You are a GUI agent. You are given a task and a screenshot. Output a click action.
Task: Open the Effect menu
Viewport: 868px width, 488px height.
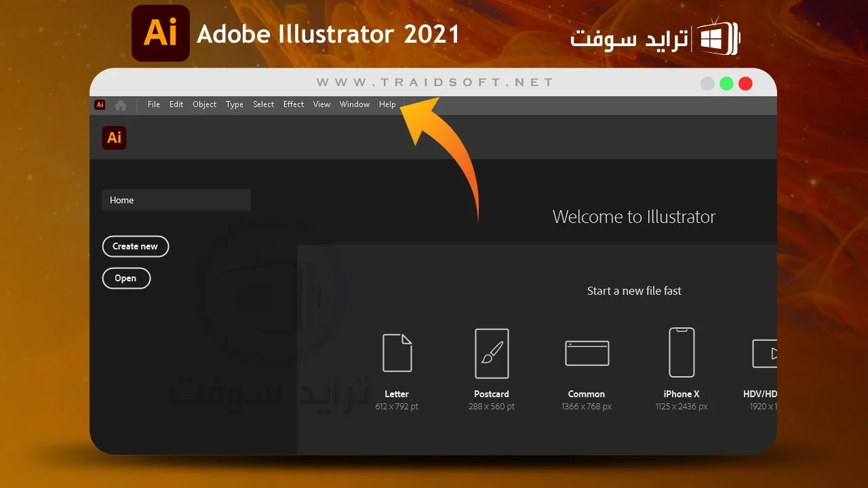pyautogui.click(x=294, y=104)
